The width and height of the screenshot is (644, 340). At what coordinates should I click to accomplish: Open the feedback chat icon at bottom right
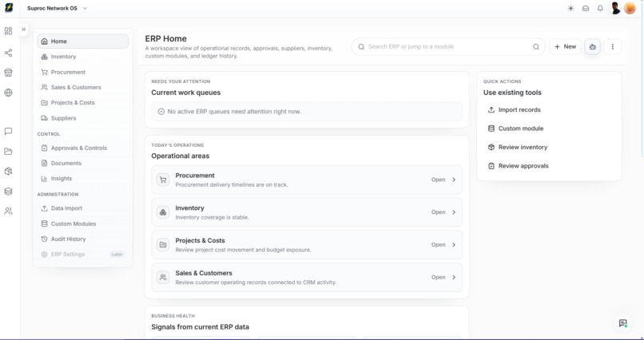[x=623, y=323]
